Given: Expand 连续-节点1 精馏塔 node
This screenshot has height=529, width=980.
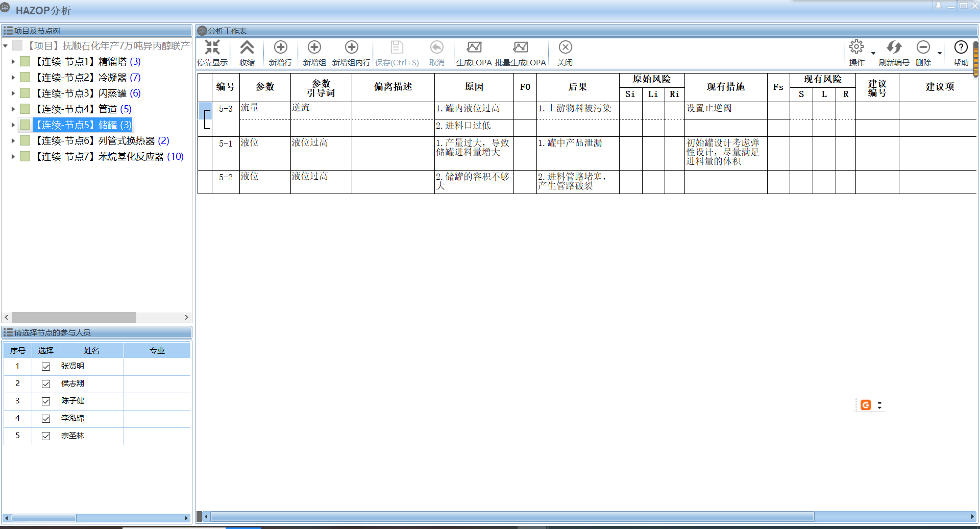Looking at the screenshot, I should [x=13, y=62].
